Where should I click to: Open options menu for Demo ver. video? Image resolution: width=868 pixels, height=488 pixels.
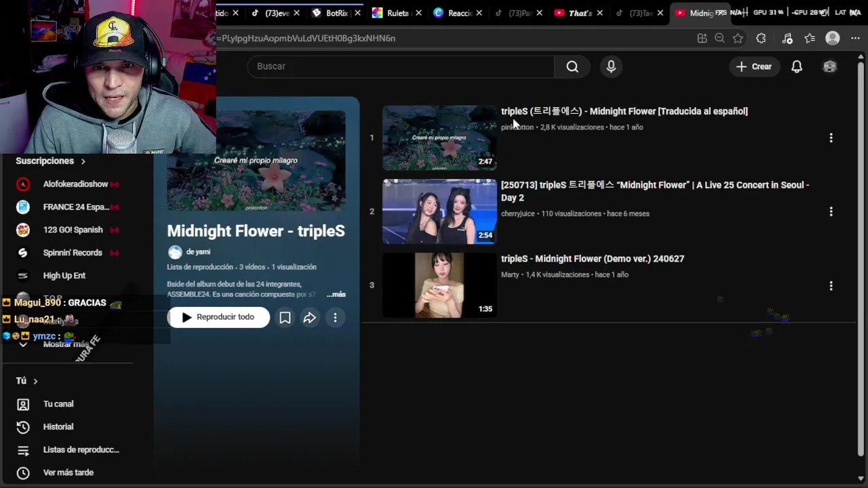point(831,285)
